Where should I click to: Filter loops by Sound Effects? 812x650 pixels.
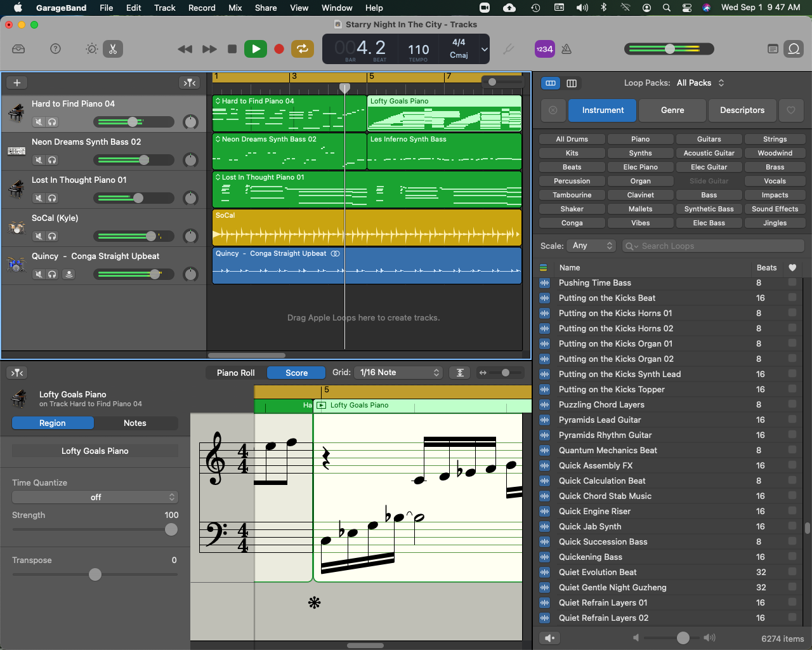tap(775, 209)
